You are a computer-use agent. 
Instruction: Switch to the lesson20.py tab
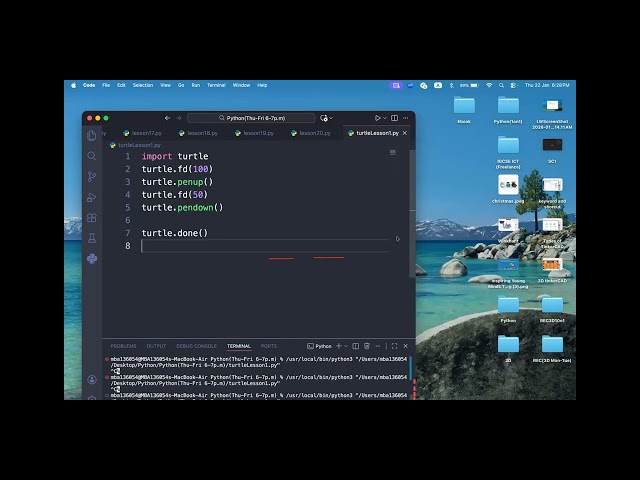tap(311, 133)
